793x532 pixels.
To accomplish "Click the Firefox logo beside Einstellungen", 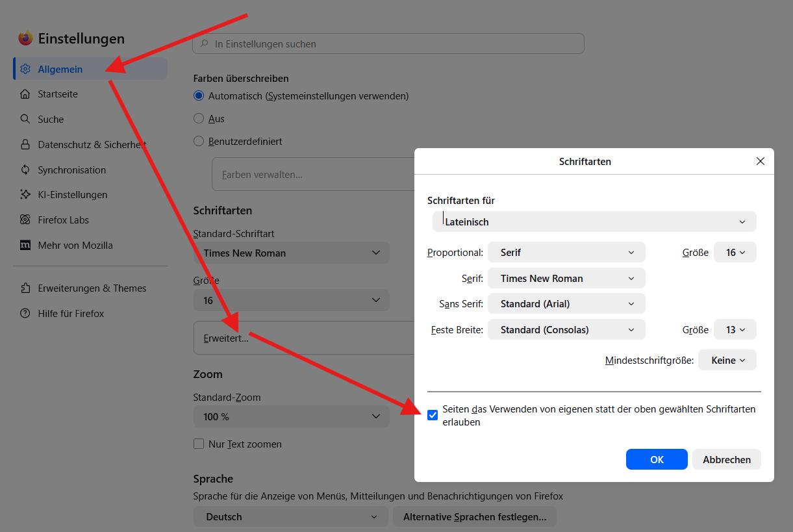I will [x=25, y=38].
